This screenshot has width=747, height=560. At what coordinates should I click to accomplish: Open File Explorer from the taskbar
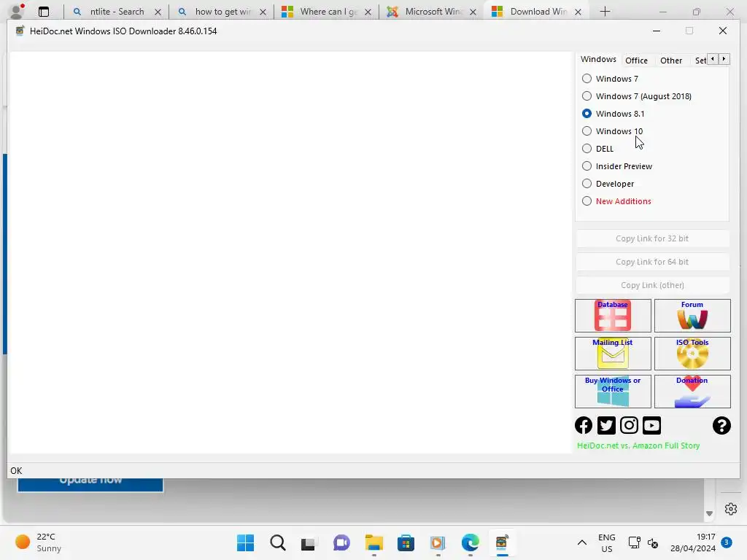(374, 542)
